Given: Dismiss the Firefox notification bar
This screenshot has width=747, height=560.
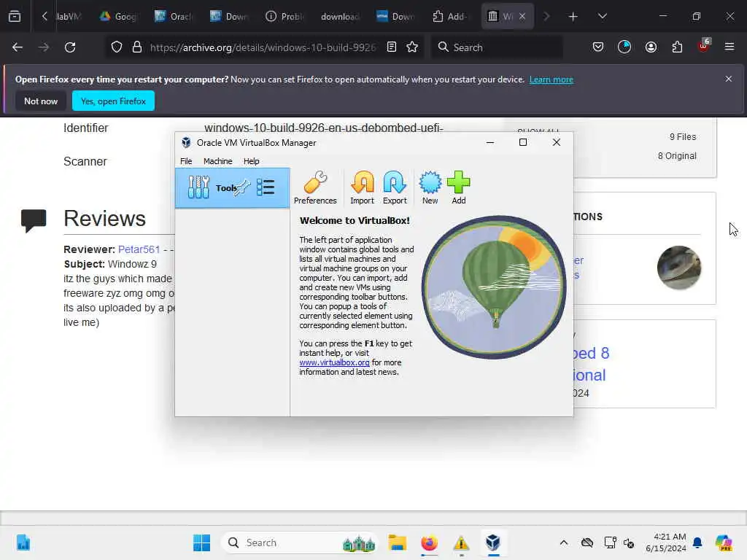Looking at the screenshot, I should coord(729,79).
